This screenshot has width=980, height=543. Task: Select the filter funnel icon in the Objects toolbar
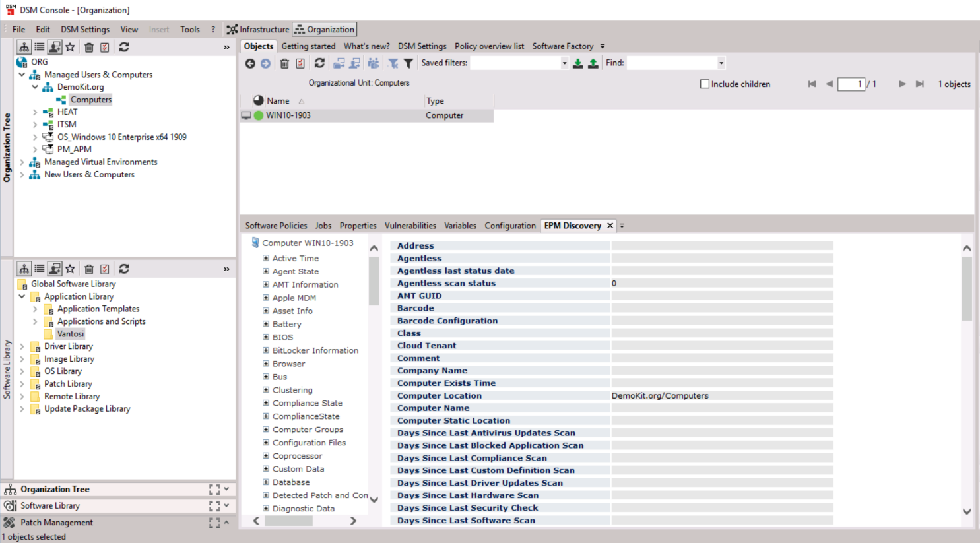408,63
